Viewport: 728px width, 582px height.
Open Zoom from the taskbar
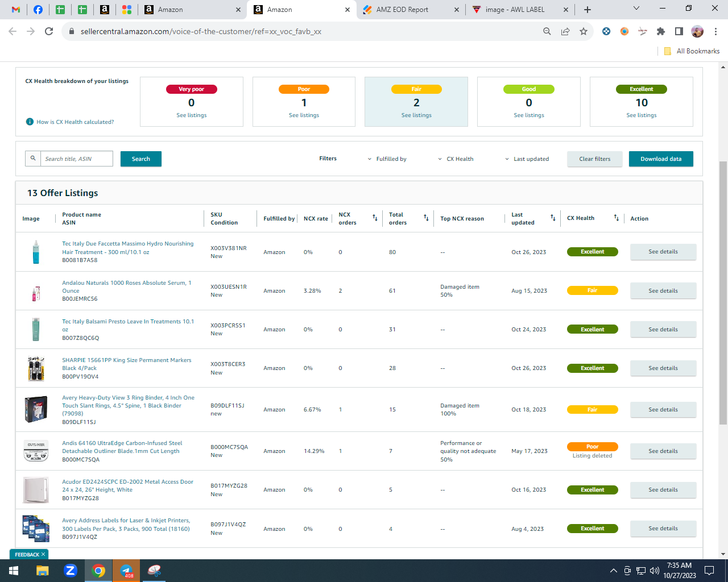pyautogui.click(x=71, y=571)
